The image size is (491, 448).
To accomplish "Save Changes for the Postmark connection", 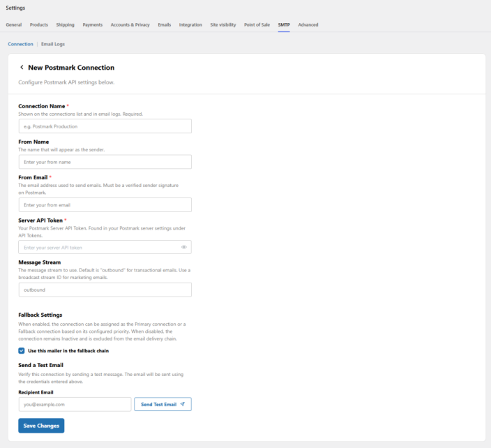I will point(41,426).
